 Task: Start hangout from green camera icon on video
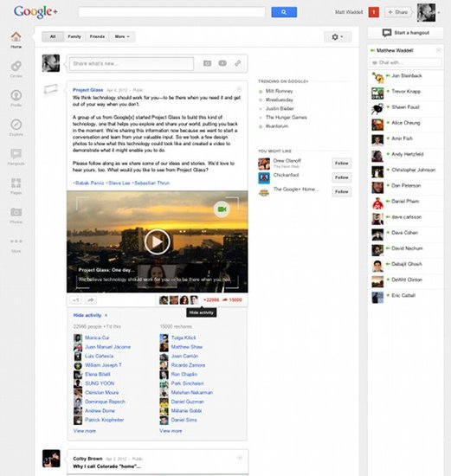(222, 209)
